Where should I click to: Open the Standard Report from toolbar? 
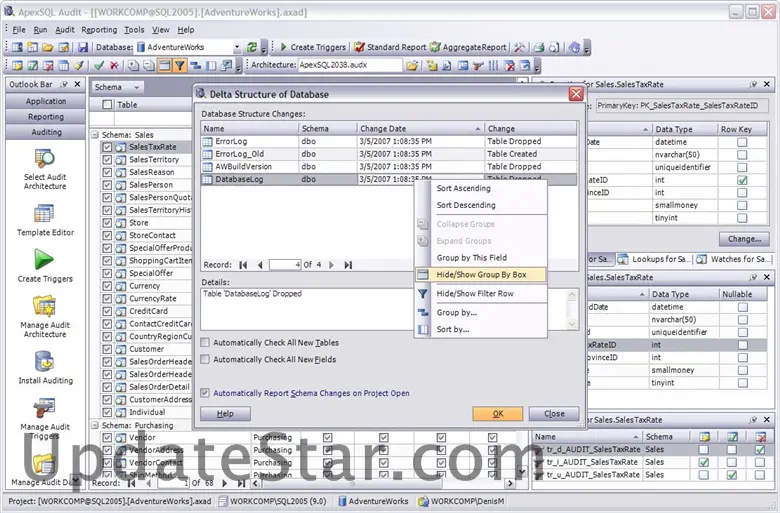click(390, 47)
